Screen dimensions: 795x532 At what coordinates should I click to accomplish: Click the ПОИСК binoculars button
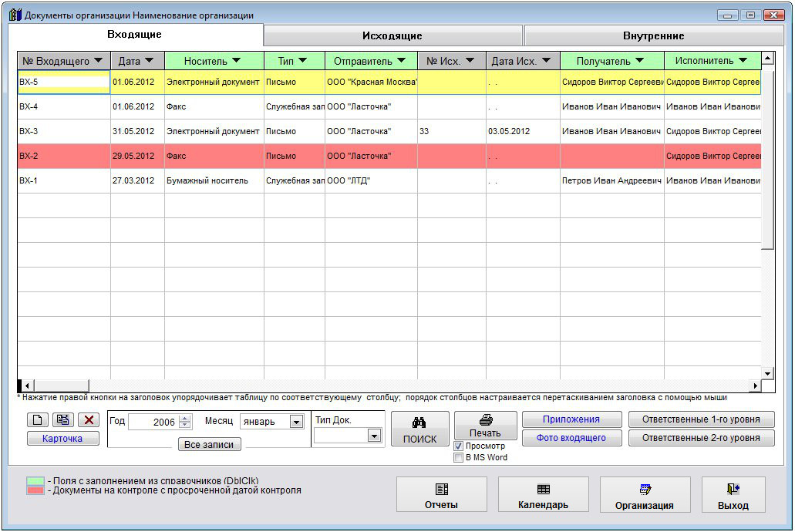[419, 430]
